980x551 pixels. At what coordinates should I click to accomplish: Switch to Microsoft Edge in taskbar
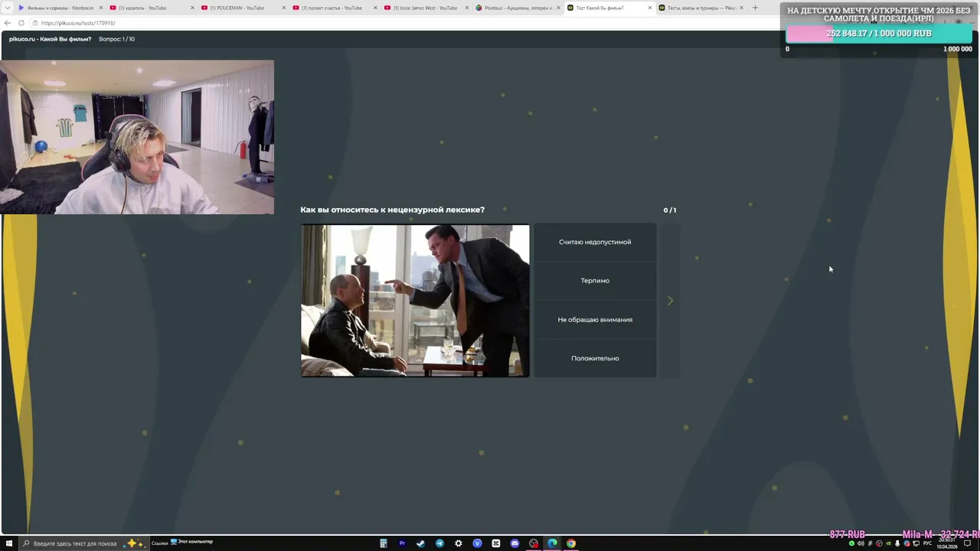552,543
